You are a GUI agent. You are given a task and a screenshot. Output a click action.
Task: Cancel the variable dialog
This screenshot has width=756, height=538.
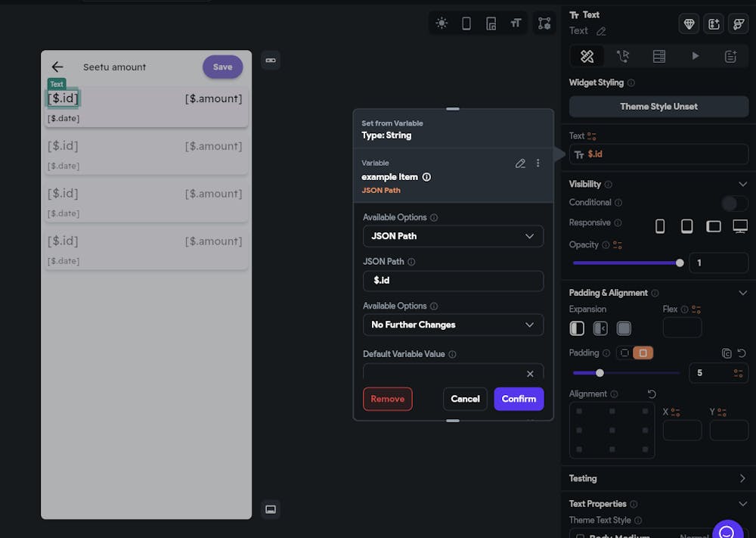point(465,399)
